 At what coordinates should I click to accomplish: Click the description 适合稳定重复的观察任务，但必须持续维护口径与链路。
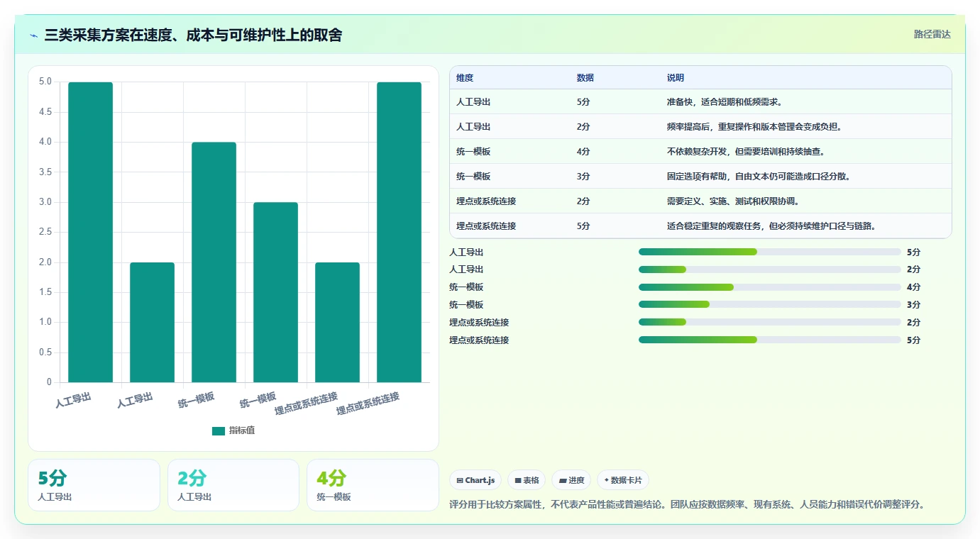[x=771, y=226]
